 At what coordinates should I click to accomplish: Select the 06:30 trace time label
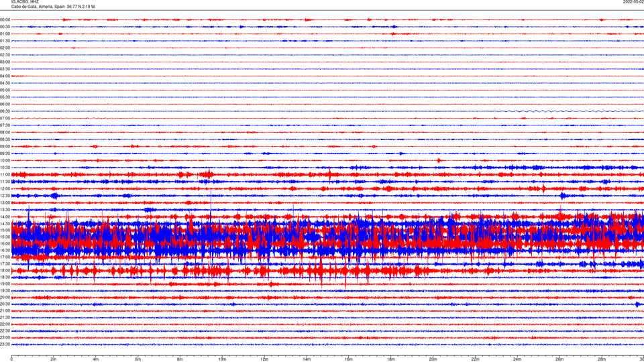point(5,111)
